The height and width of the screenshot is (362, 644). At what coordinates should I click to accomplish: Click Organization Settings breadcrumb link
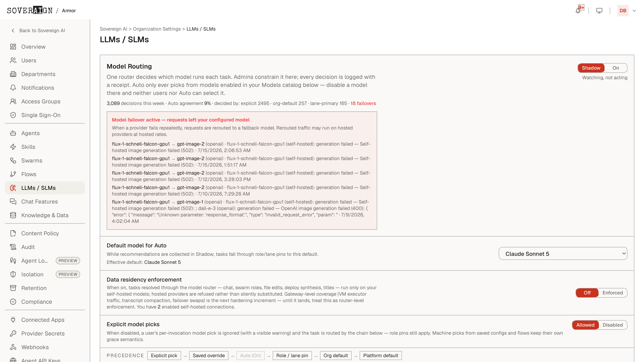coord(157,29)
